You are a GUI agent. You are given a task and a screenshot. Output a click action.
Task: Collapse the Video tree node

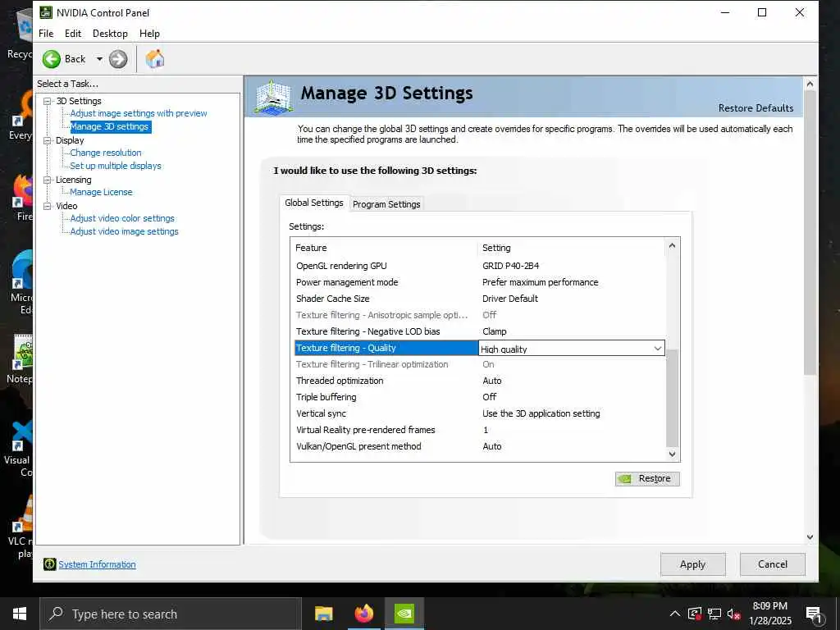click(x=48, y=206)
